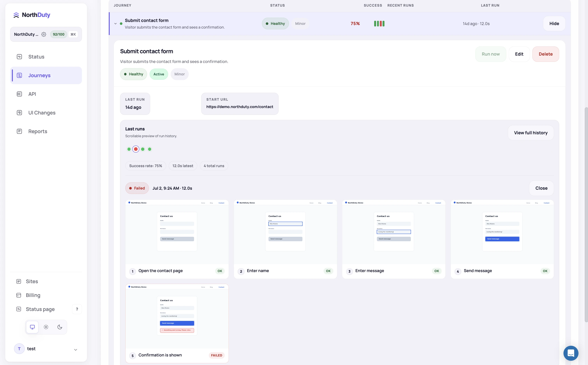Click the help question mark button

point(77,309)
